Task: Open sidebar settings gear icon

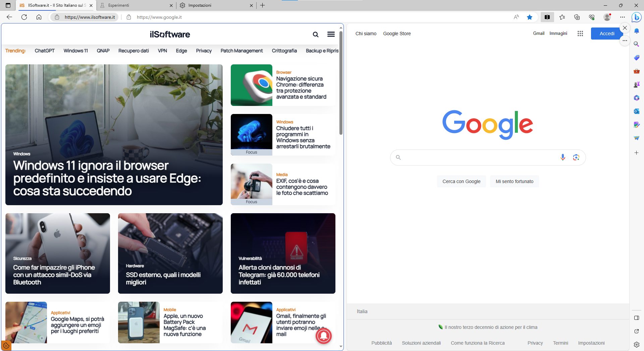Action: [636, 345]
